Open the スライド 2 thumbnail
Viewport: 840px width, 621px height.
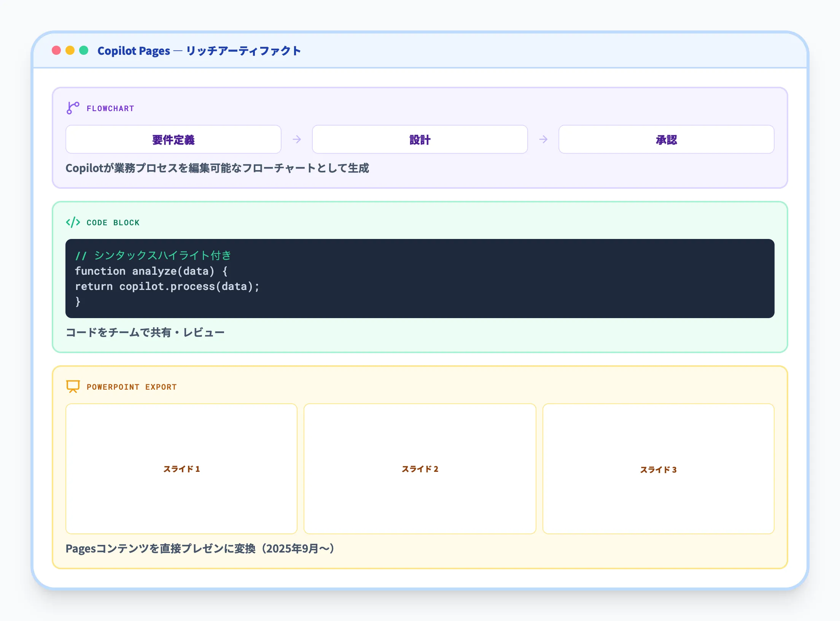point(420,469)
